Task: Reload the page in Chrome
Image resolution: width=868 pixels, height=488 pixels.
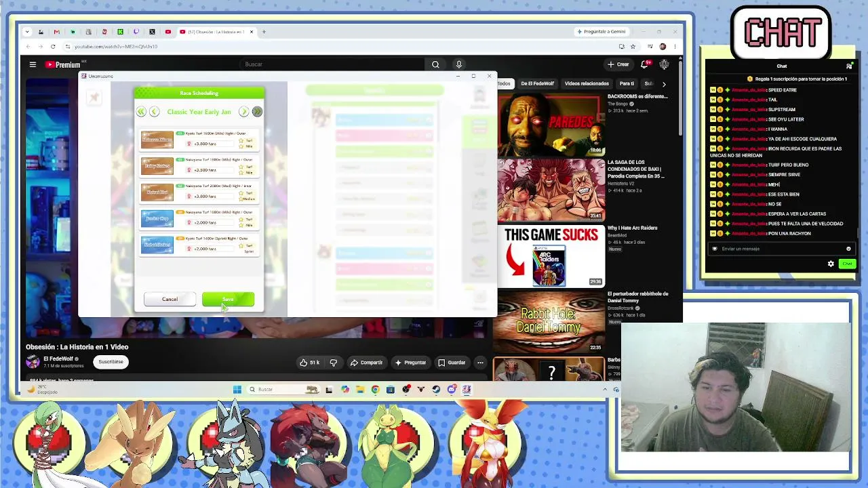Action: tap(53, 47)
